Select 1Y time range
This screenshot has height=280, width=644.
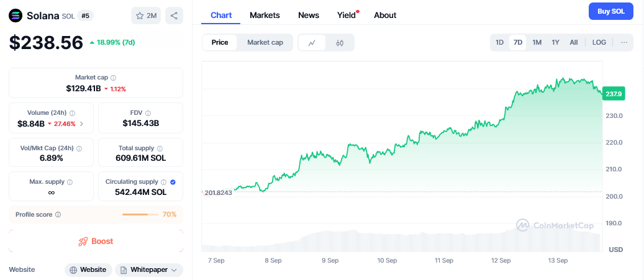[555, 42]
